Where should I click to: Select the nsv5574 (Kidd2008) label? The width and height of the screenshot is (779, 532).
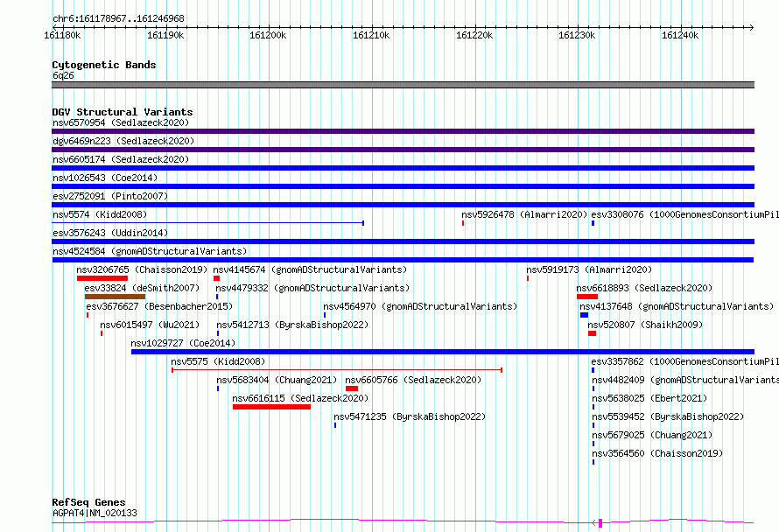(100, 214)
